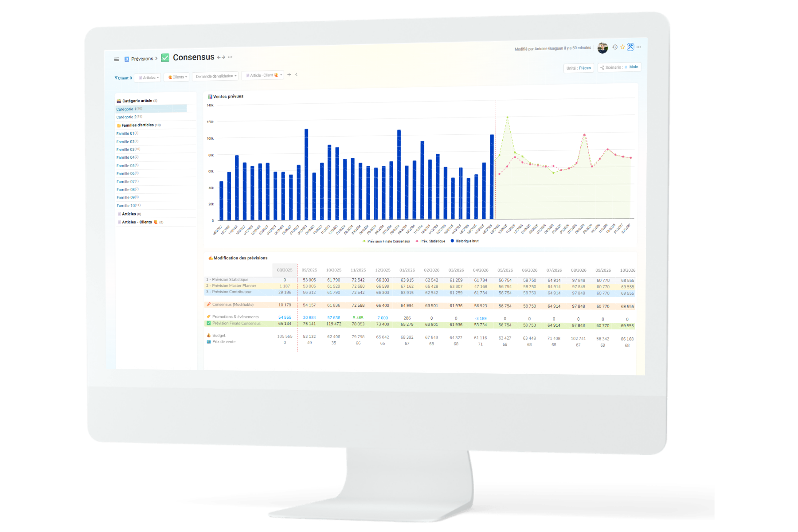The height and width of the screenshot is (532, 798).
Task: Open the Articles filter dropdown
Action: click(148, 78)
